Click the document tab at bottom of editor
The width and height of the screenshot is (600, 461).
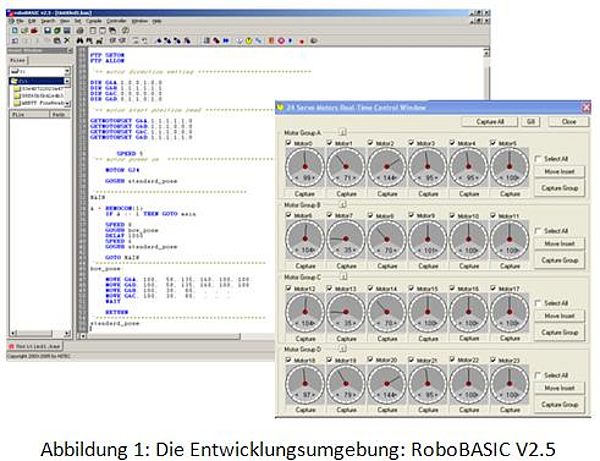point(34,346)
